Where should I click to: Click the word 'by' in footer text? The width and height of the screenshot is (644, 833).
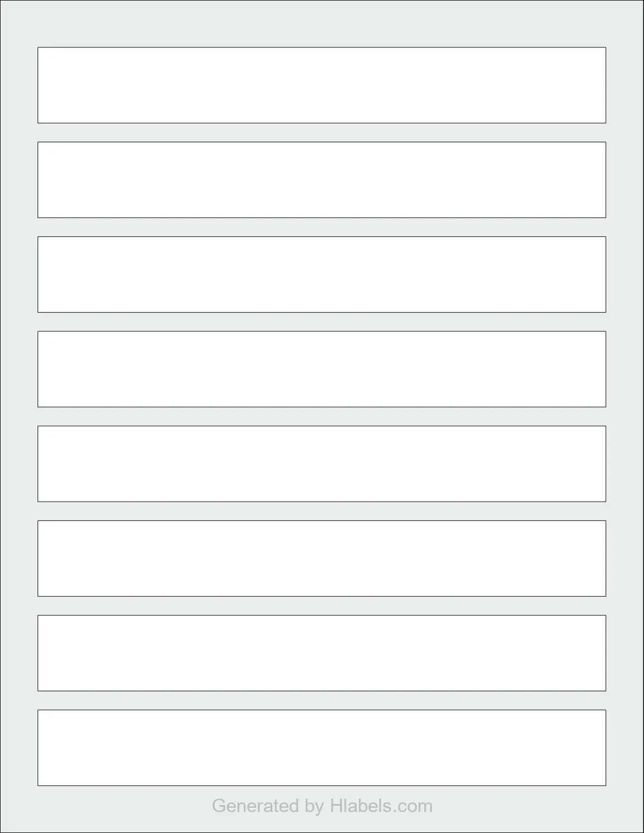click(x=314, y=807)
